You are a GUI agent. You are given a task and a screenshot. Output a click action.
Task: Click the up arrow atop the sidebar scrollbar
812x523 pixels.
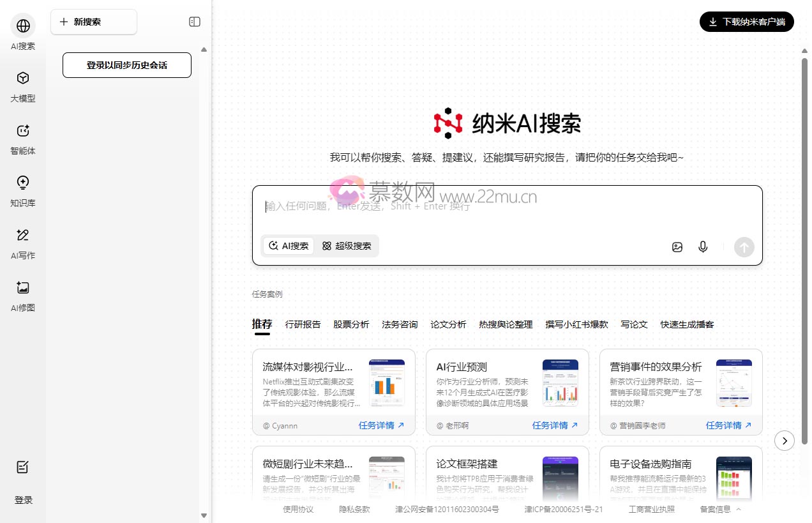pyautogui.click(x=204, y=49)
